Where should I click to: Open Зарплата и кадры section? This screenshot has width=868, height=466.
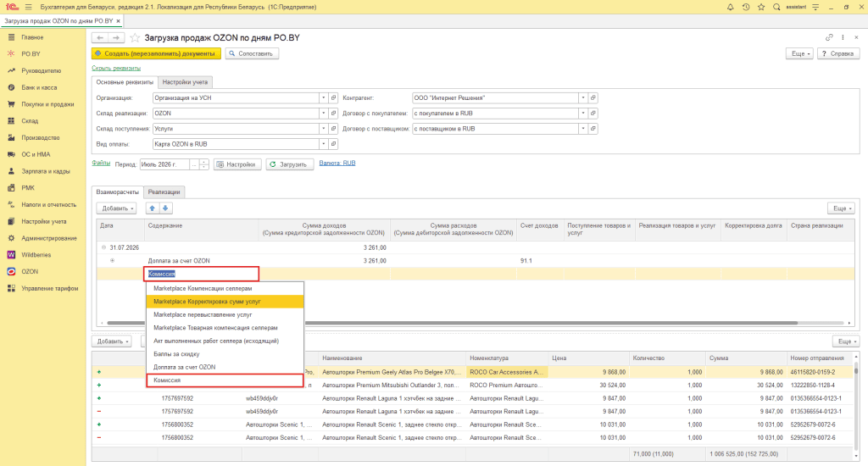click(46, 171)
